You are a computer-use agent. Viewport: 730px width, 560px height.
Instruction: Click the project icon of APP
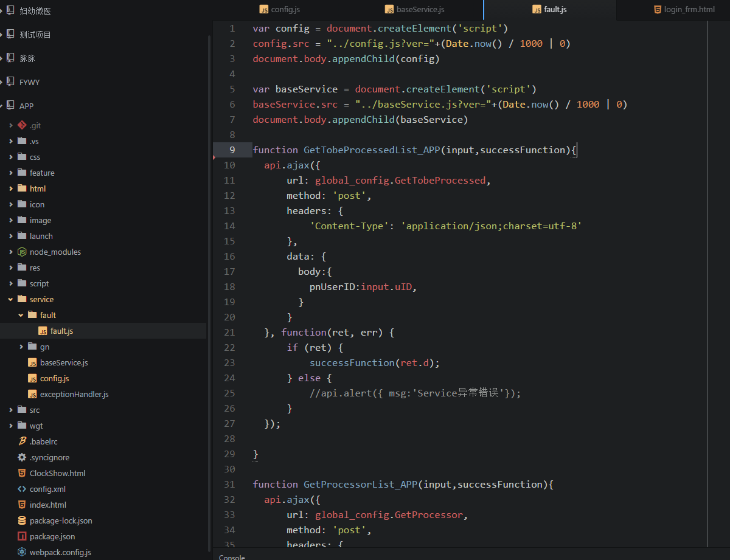tap(10, 105)
